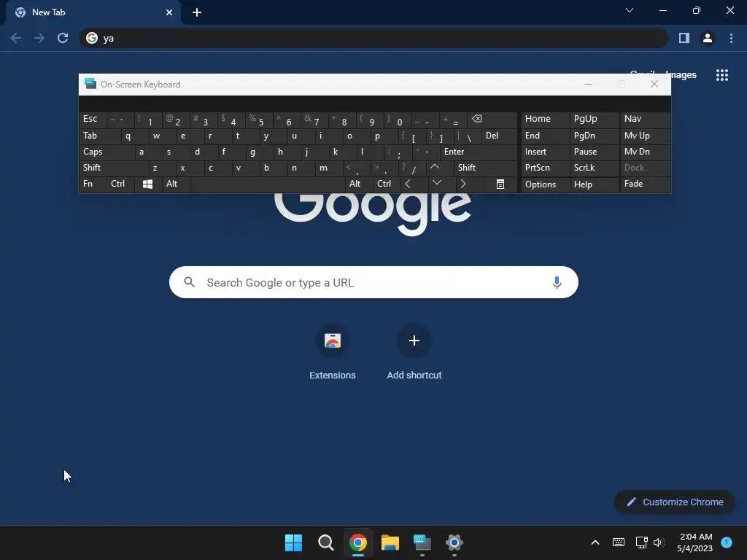Switch to On-Screen Keyboard taskbar icon

[x=422, y=542]
